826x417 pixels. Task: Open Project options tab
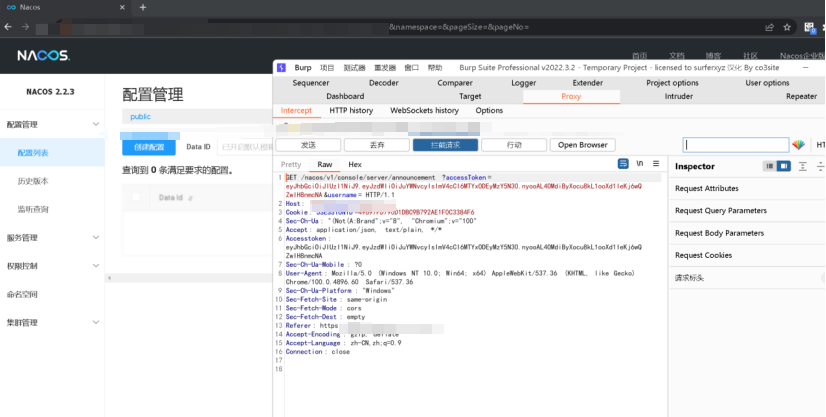(x=672, y=83)
